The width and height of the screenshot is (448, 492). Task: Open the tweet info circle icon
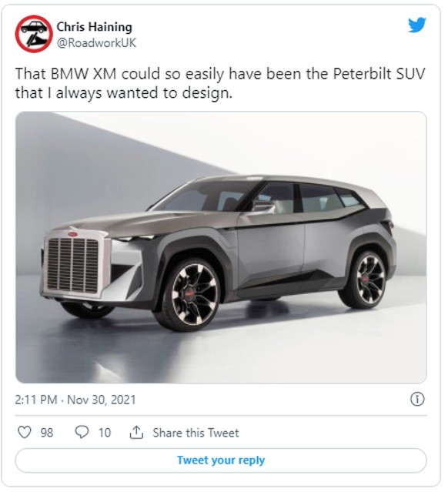417,399
